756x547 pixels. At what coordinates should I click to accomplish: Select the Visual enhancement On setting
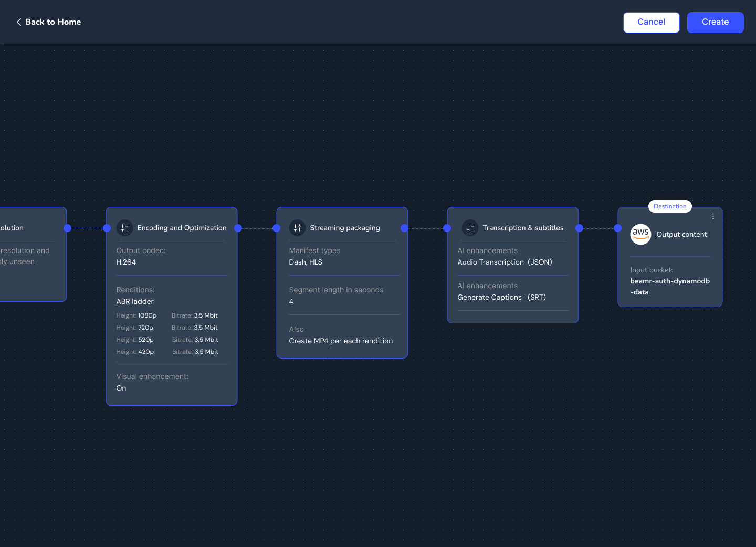pyautogui.click(x=121, y=388)
